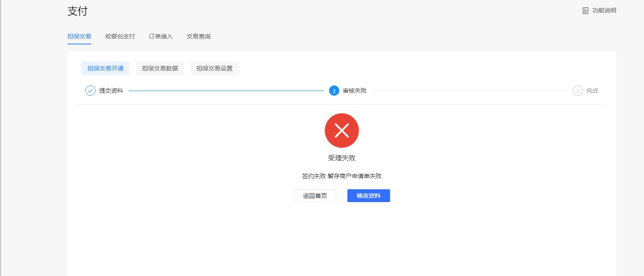Click the grey step 3 number circle
This screenshot has height=276, width=644.
point(577,91)
